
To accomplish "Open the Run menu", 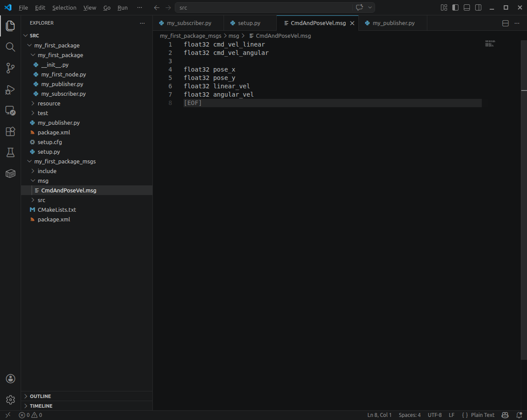I will 123,7.
